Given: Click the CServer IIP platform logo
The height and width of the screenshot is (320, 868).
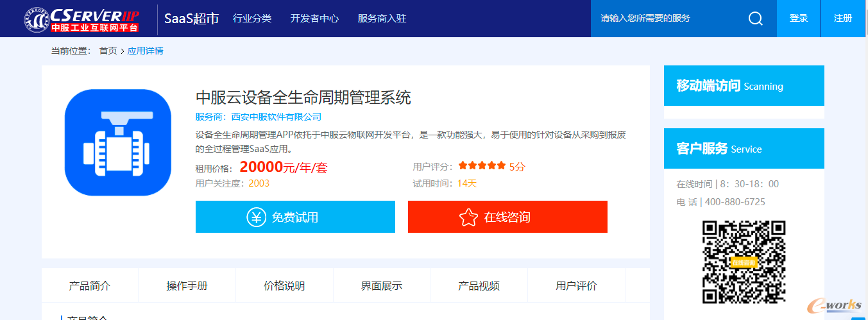Looking at the screenshot, I should click(81, 19).
